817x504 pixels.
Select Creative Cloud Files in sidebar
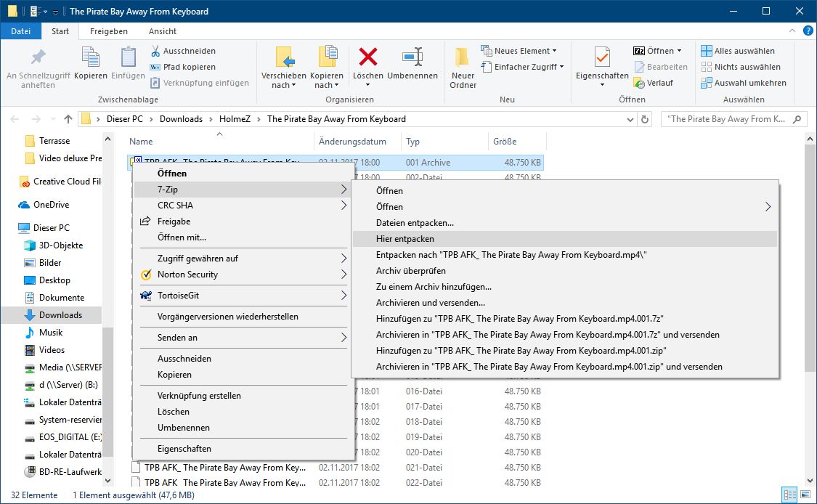(60, 182)
